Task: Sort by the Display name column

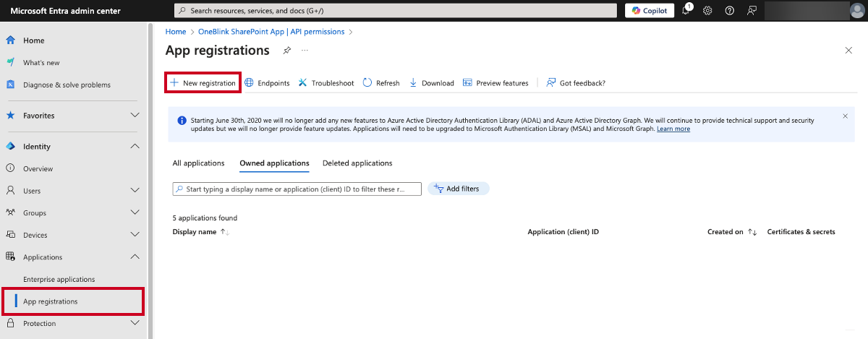Action: coord(201,232)
